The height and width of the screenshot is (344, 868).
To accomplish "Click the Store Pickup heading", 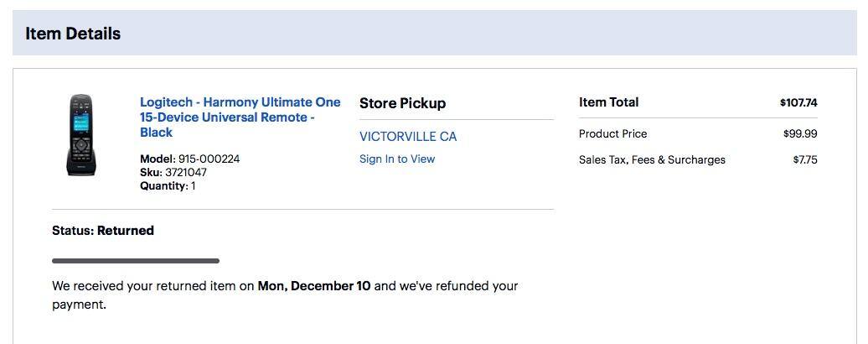I will (x=402, y=103).
